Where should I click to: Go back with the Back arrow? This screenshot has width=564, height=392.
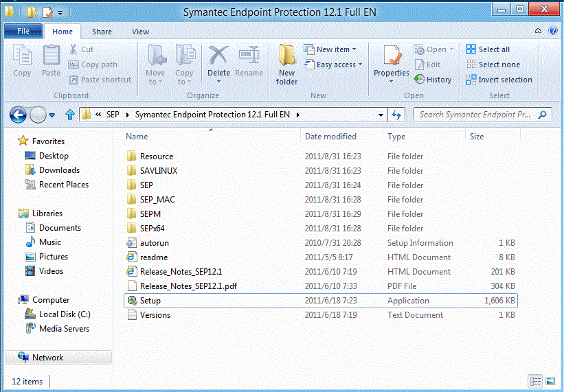(x=18, y=115)
